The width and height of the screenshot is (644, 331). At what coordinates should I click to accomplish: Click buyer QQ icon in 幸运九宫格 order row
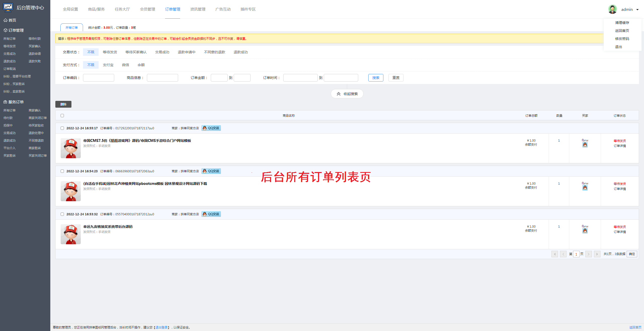pos(585,231)
